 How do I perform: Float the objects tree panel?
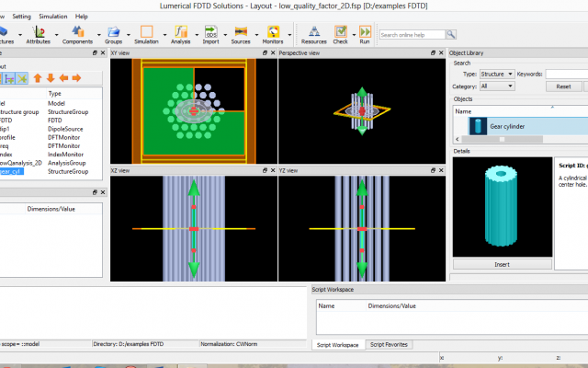[x=95, y=53]
